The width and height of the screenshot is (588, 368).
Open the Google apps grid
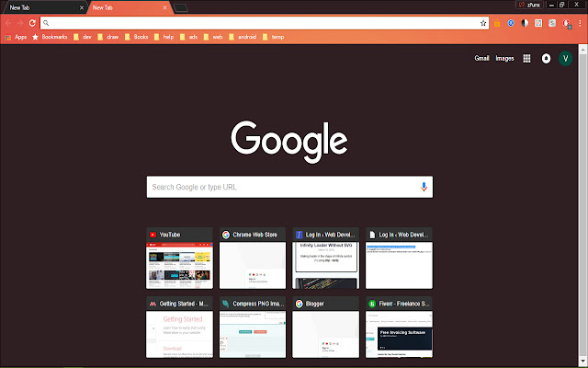[526, 59]
